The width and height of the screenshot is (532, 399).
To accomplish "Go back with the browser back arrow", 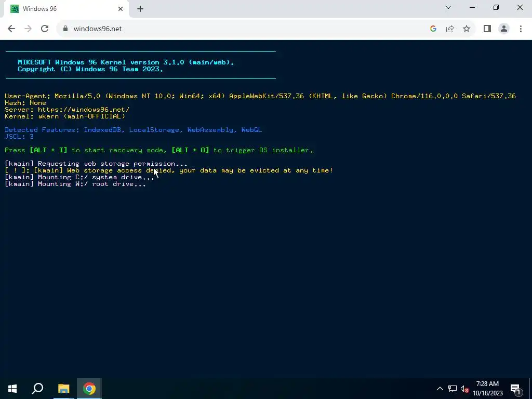I will coord(11,29).
